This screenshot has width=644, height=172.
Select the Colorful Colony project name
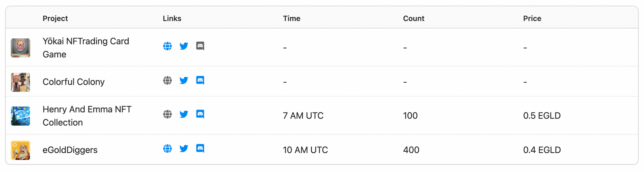[x=74, y=82]
